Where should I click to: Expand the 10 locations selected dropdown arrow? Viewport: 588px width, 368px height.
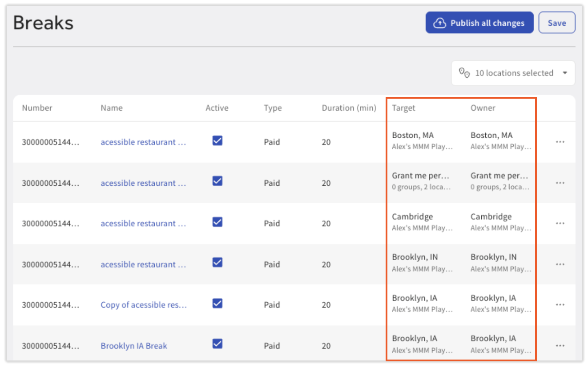pyautogui.click(x=565, y=73)
